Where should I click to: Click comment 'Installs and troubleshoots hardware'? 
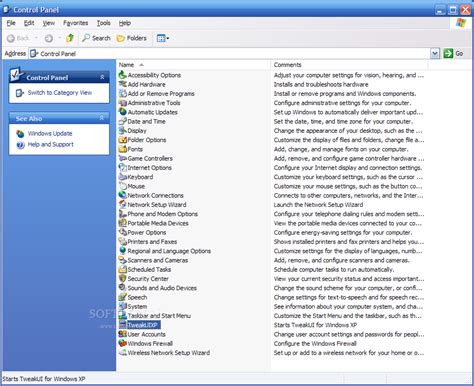(x=321, y=84)
